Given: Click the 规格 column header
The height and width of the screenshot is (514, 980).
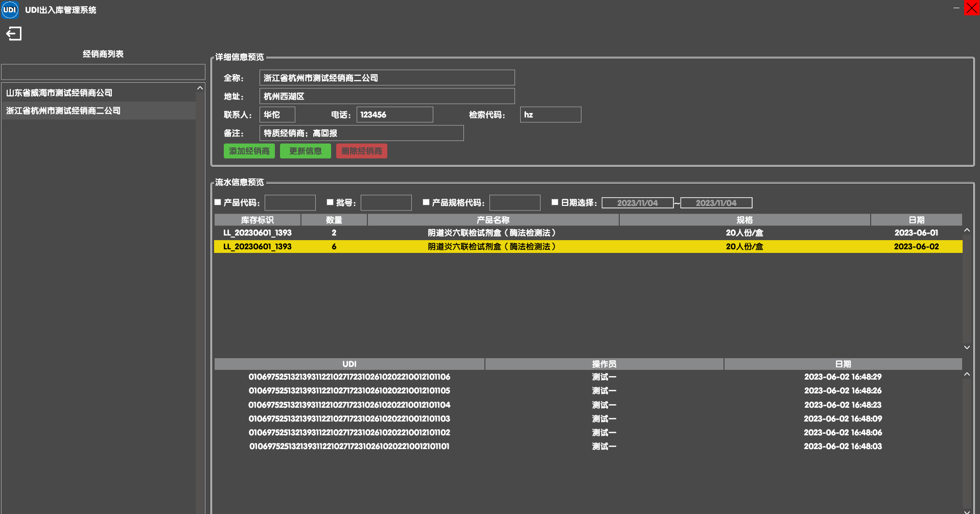Looking at the screenshot, I should coord(745,220).
